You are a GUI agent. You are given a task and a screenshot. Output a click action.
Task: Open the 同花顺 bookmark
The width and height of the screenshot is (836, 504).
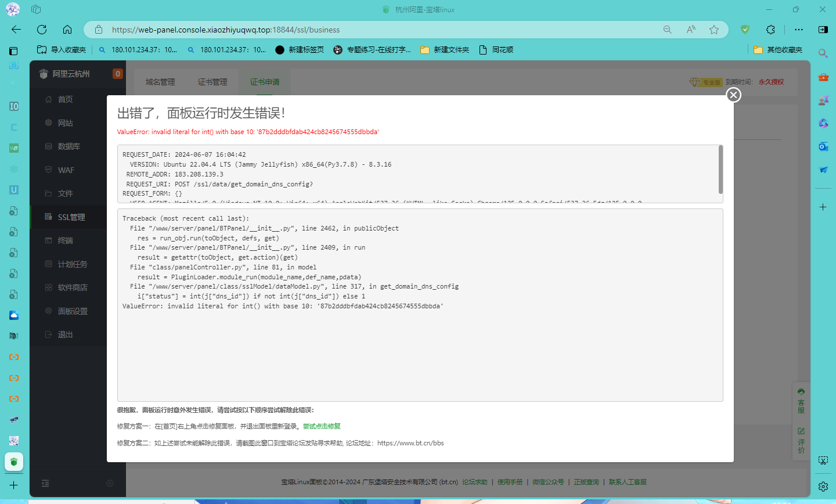pos(496,50)
